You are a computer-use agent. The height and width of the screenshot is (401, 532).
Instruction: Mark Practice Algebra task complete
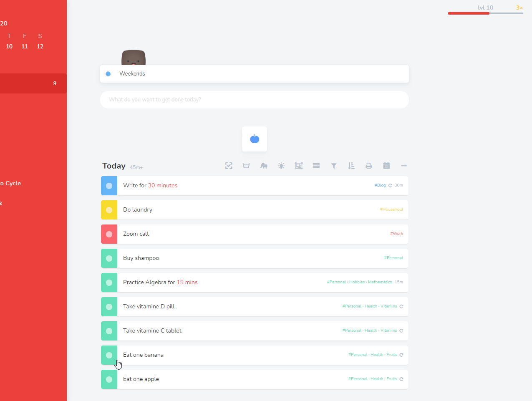tap(109, 282)
